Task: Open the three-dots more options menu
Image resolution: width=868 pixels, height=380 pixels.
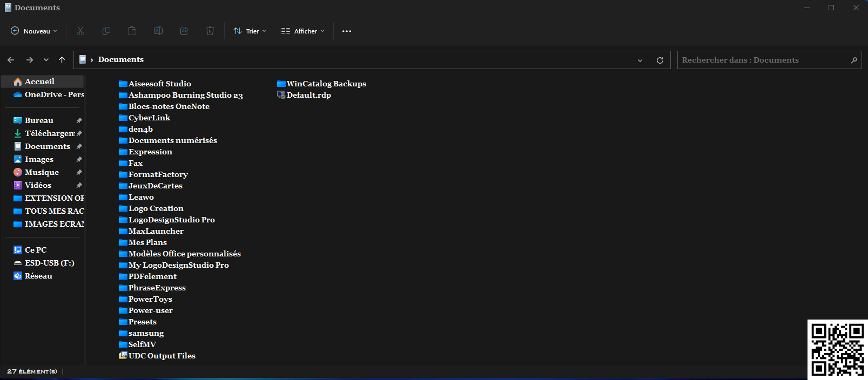Action: pos(347,31)
